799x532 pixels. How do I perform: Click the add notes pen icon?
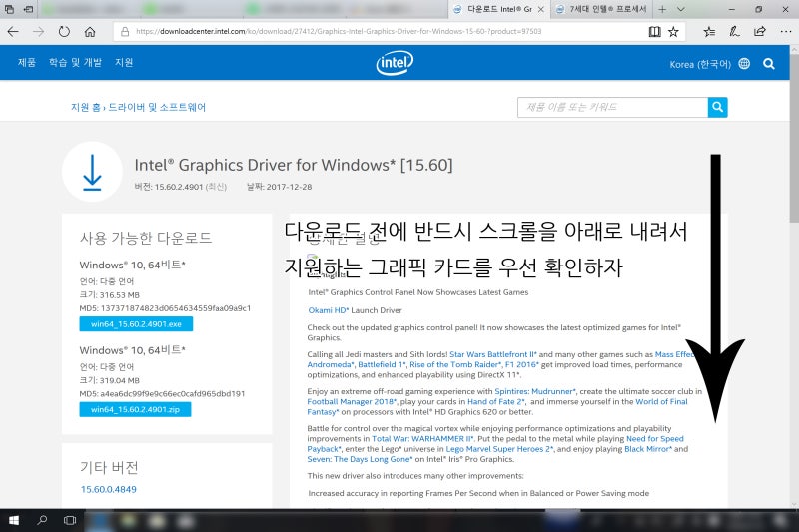(x=734, y=32)
